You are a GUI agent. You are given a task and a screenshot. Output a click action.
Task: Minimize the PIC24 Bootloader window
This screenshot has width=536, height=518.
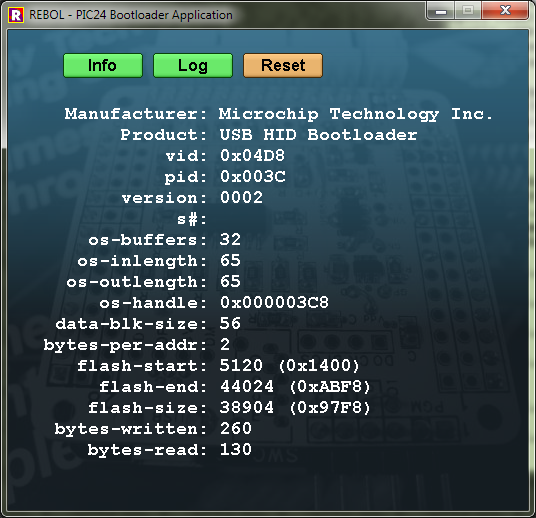click(441, 11)
